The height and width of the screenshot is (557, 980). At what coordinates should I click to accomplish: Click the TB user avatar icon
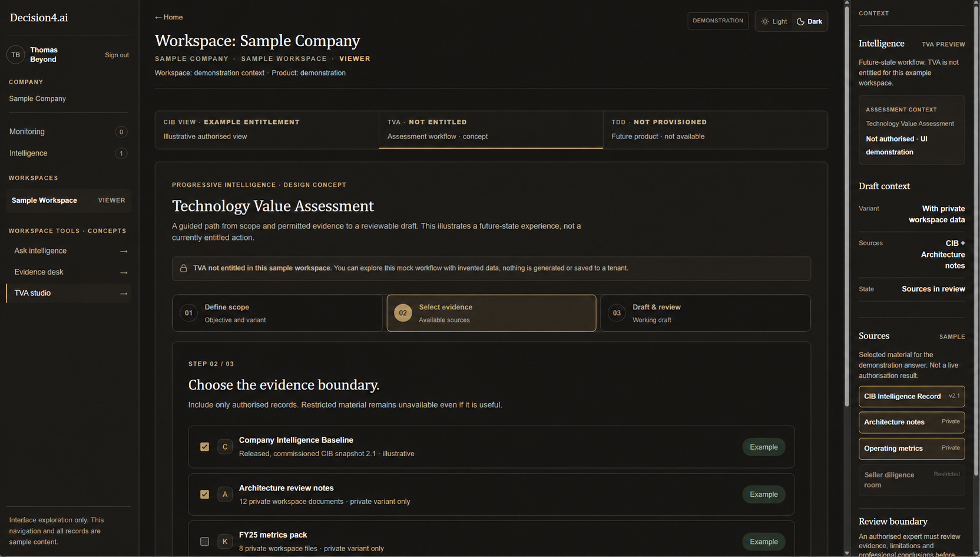point(16,55)
